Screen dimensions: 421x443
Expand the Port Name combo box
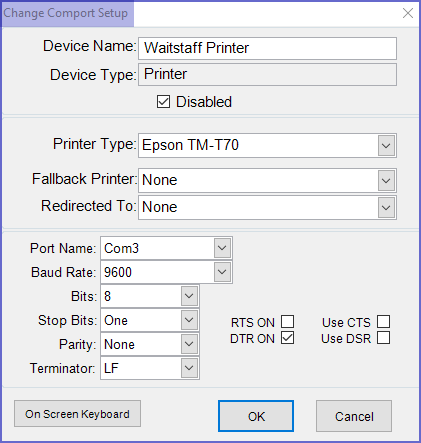tap(222, 248)
